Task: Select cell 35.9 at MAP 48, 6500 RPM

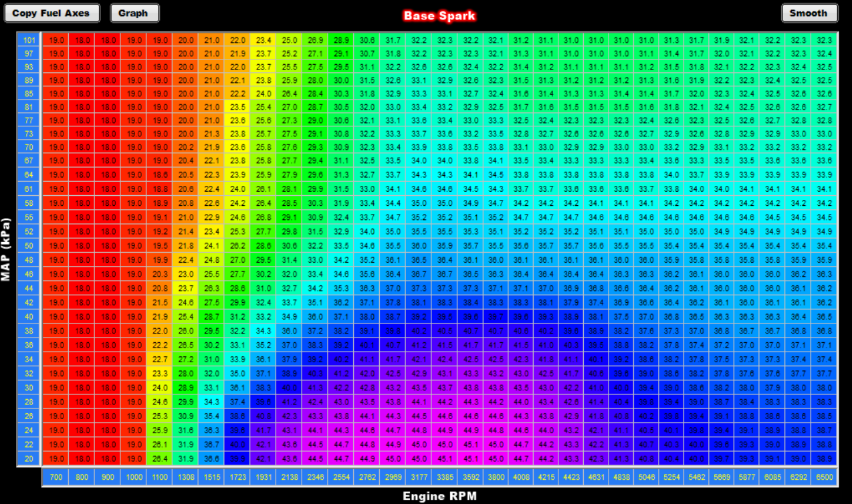Action: coord(825,260)
